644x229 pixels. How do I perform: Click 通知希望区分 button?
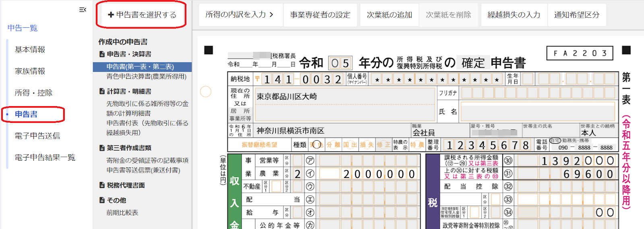coord(577,15)
